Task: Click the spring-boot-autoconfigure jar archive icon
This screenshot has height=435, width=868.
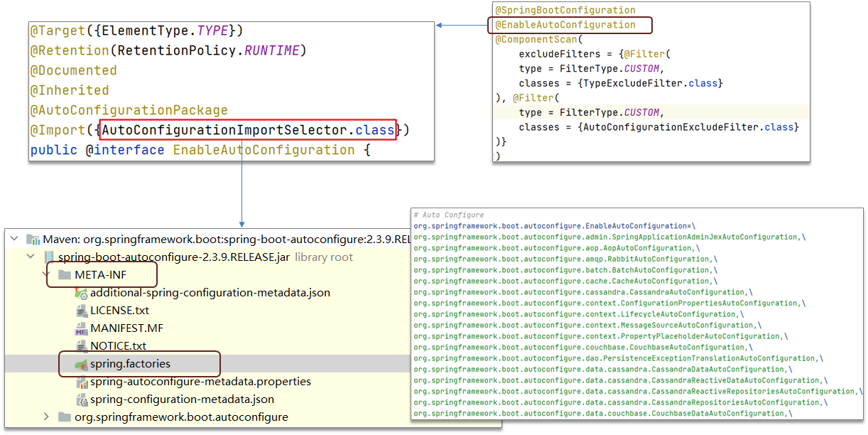Action: pyautogui.click(x=49, y=257)
